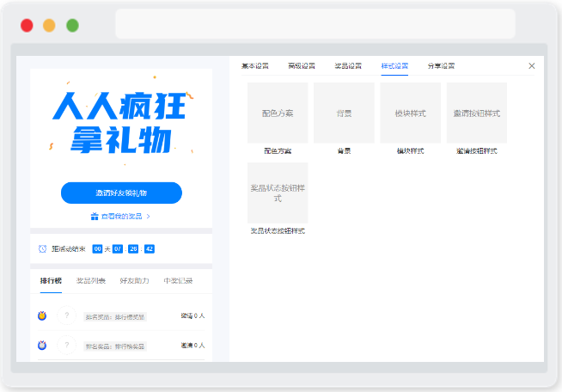562x392 pixels.
Task: Switch to the 高级设置 tab
Action: pos(302,66)
